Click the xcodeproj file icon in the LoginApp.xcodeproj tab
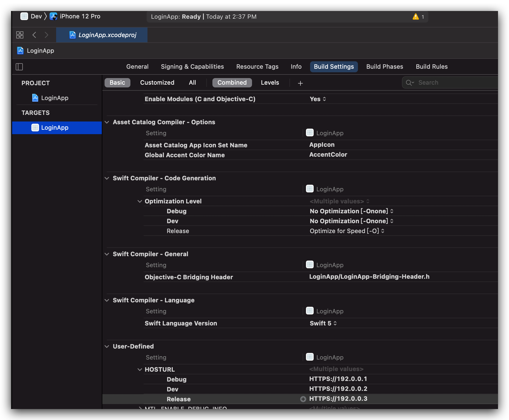Viewport: 509px width, 420px height. [73, 35]
